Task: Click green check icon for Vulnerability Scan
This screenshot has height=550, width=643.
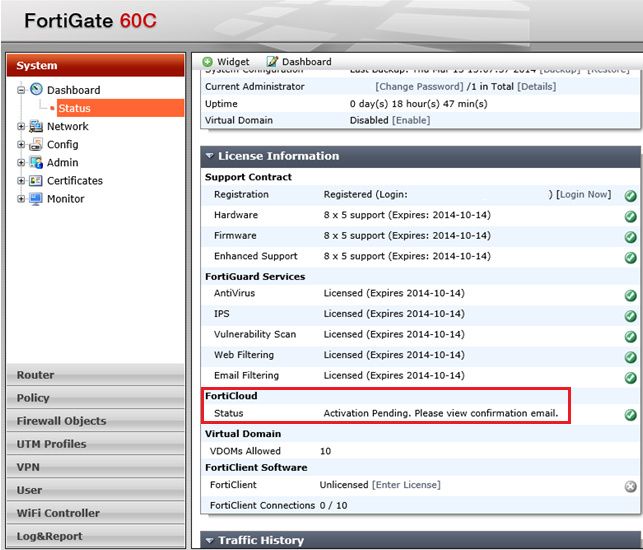Action: (x=630, y=336)
